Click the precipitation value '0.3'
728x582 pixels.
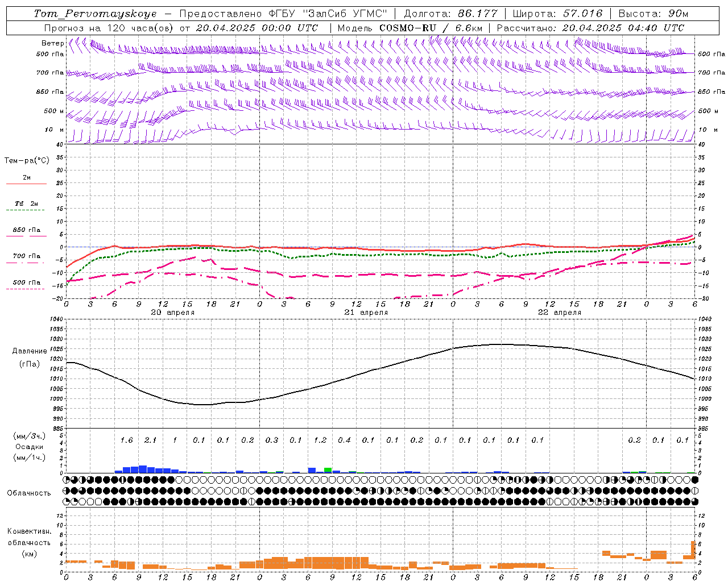[272, 440]
